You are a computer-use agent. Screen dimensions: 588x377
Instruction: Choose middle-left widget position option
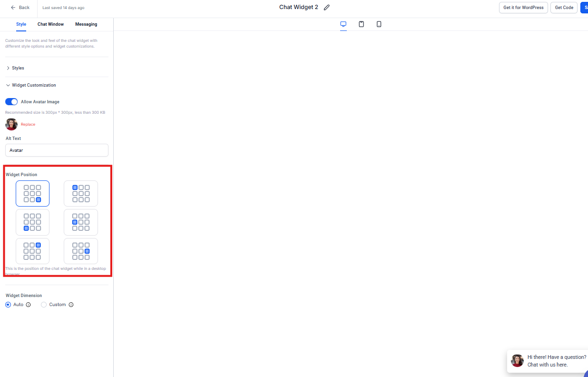click(x=81, y=222)
